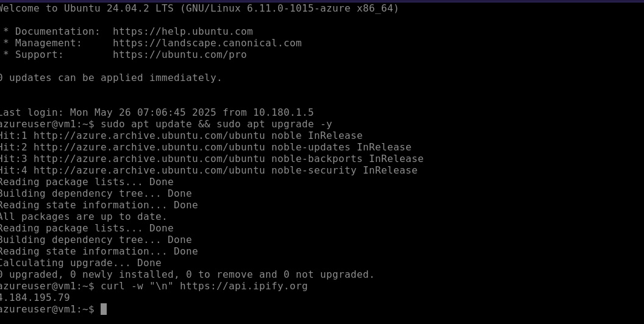Click the api.ipify.org URL in curl command
Viewport: 644px width, 324px height.
(x=243, y=286)
